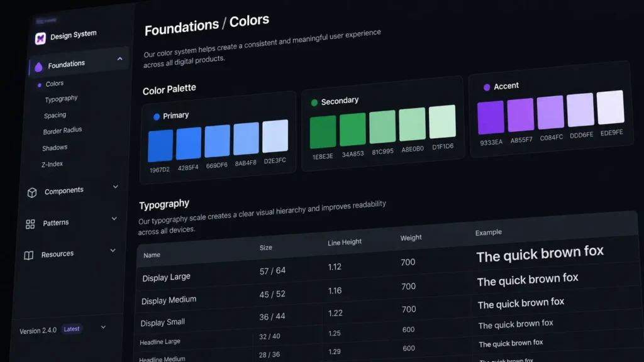This screenshot has height=362, width=644.
Task: Select the C084FC purple swatch
Action: (550, 112)
